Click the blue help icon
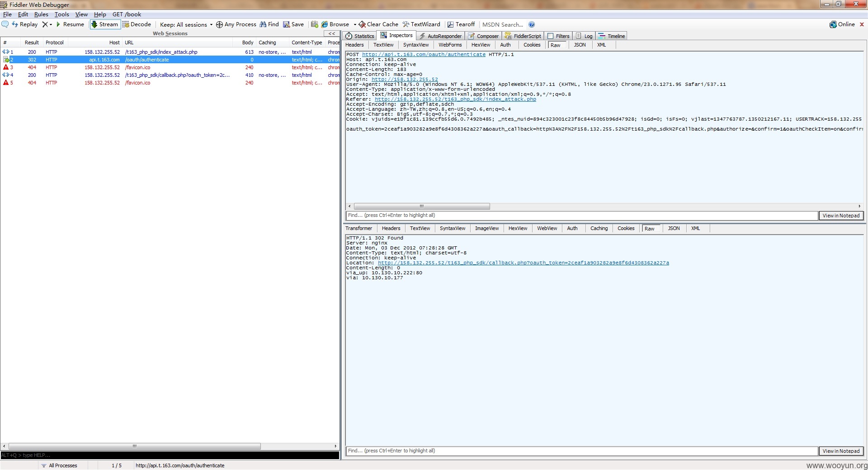The height and width of the screenshot is (470, 868). coord(532,24)
